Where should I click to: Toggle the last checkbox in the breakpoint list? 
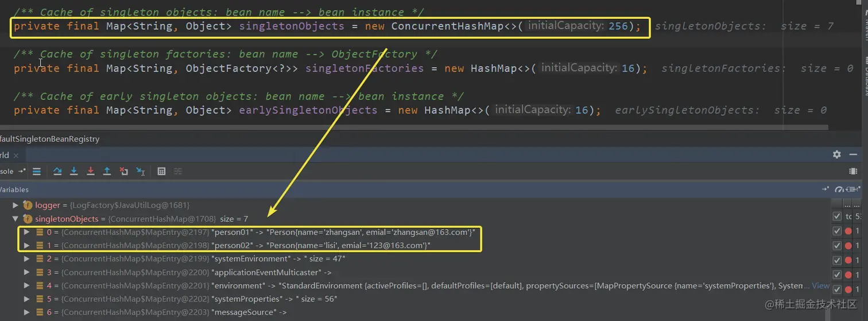(837, 289)
